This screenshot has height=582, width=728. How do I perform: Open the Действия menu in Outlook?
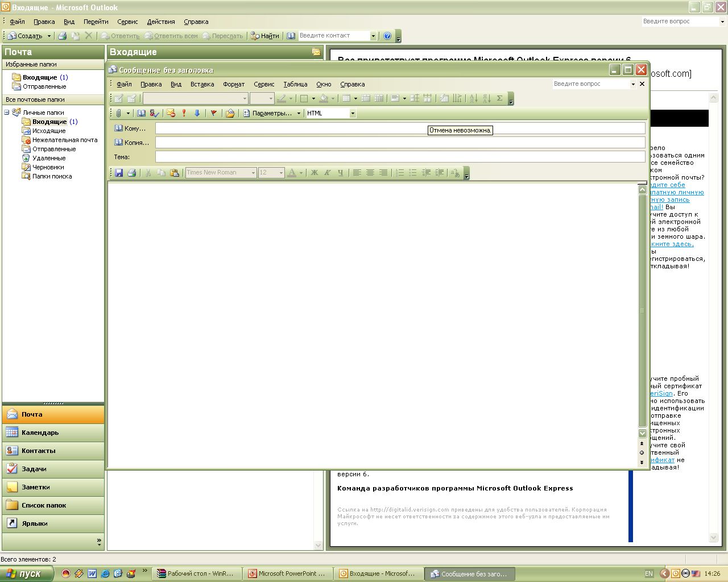(x=161, y=22)
